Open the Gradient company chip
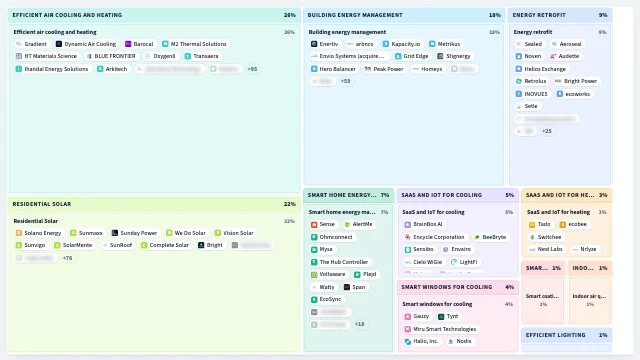Image resolution: width=640 pixels, height=360 pixels. [x=31, y=44]
